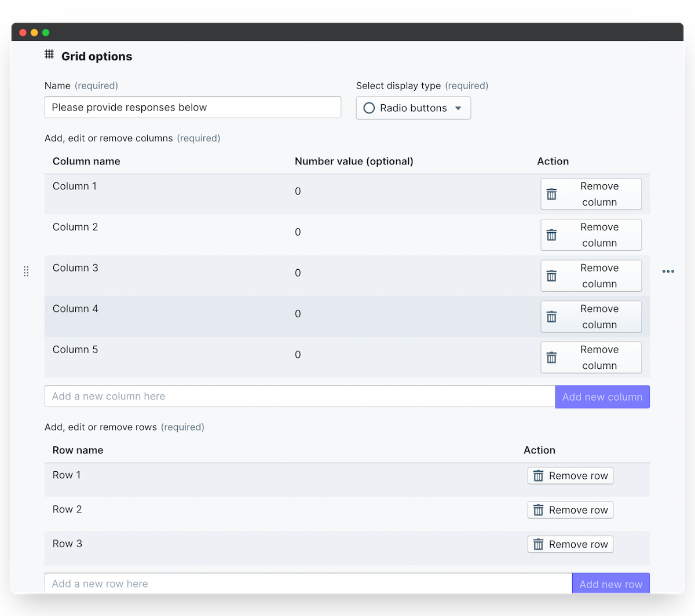Click the Add new row button
The image size is (695, 616).
(x=611, y=584)
